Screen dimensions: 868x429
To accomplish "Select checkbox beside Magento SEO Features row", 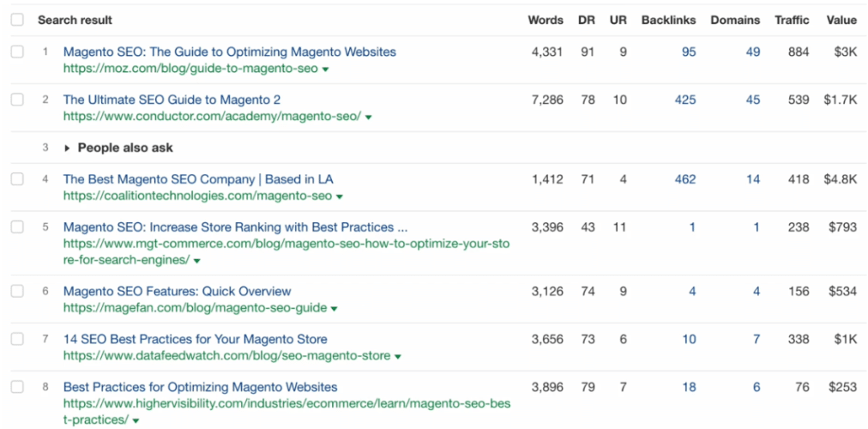I will click(x=17, y=291).
